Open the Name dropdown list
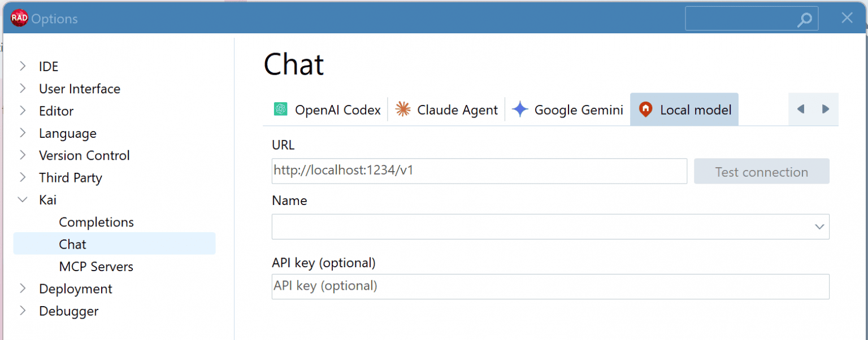This screenshot has height=340, width=868. (819, 226)
